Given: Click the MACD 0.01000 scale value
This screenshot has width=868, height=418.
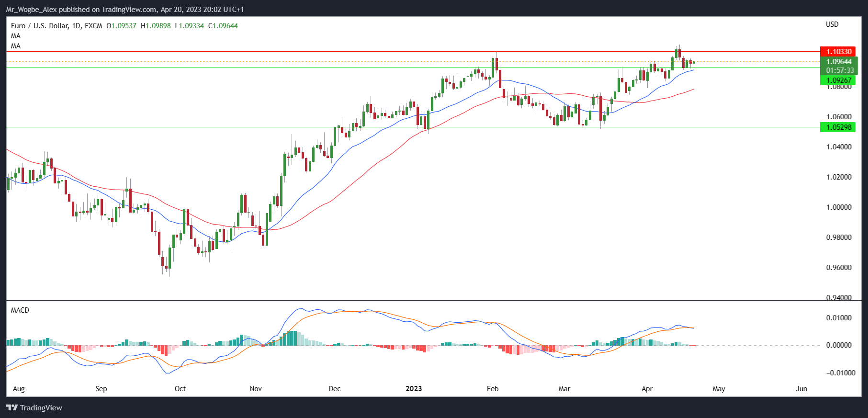Looking at the screenshot, I should pos(839,318).
